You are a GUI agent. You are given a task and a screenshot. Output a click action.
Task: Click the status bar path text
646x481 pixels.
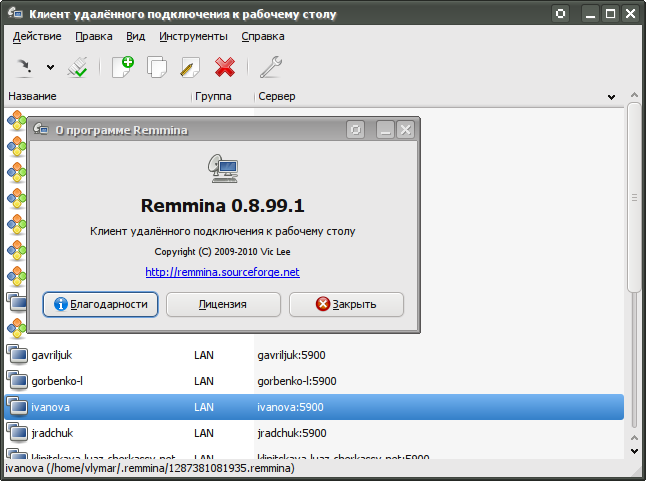[x=150, y=469]
